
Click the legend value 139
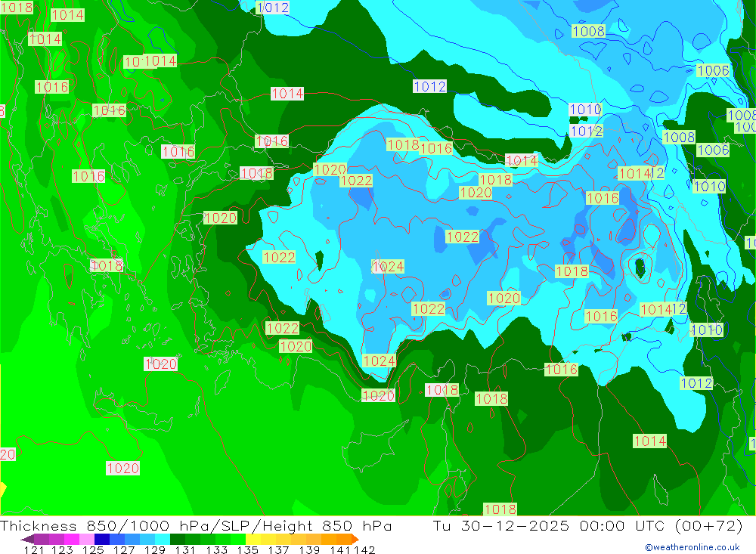tap(309, 549)
